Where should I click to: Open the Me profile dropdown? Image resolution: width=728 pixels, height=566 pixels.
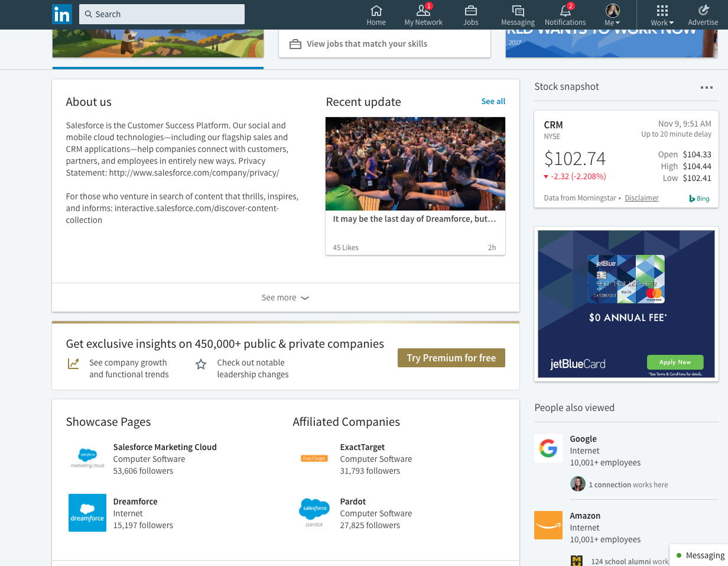pos(613,15)
